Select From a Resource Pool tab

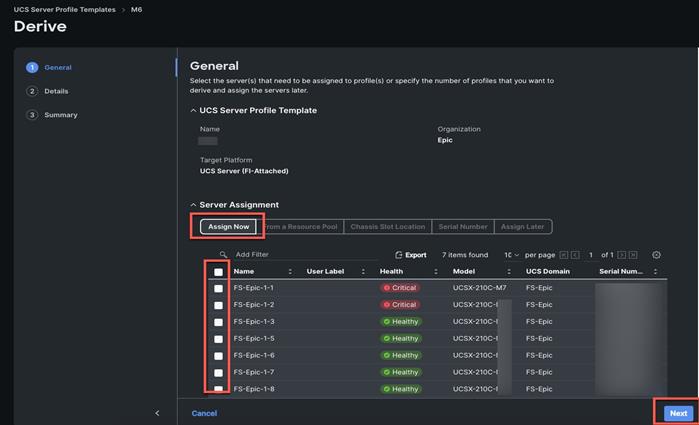coord(300,227)
